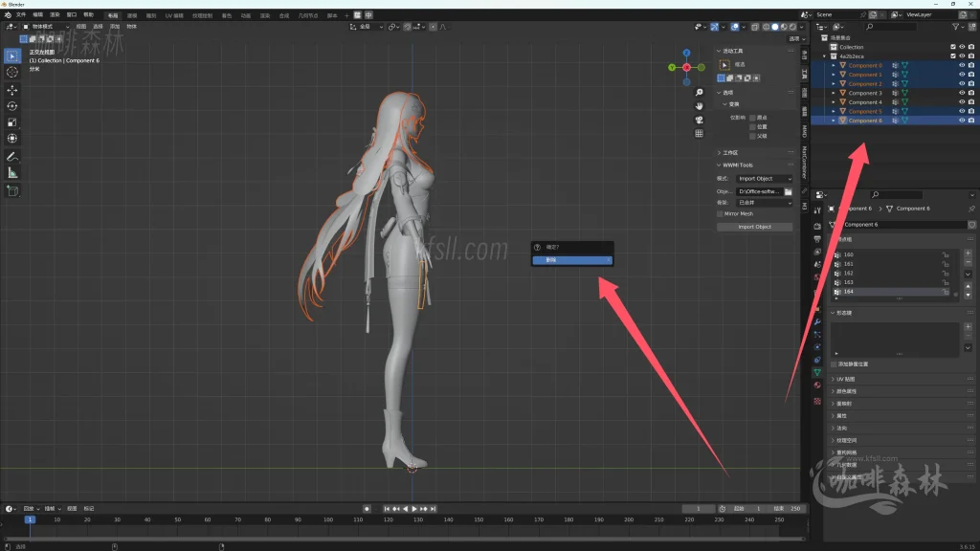Switch orthographic/perspective grid icon
The height and width of the screenshot is (551, 980).
699,134
